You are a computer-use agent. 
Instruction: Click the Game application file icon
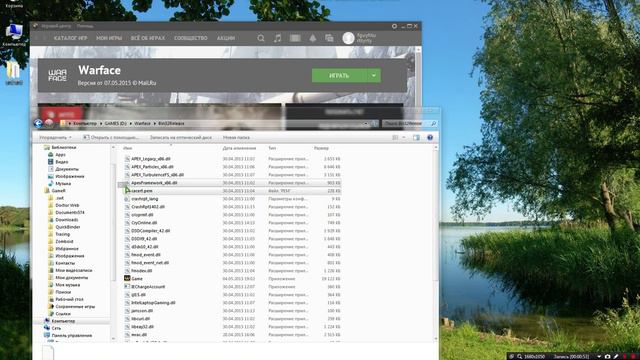tap(127, 278)
